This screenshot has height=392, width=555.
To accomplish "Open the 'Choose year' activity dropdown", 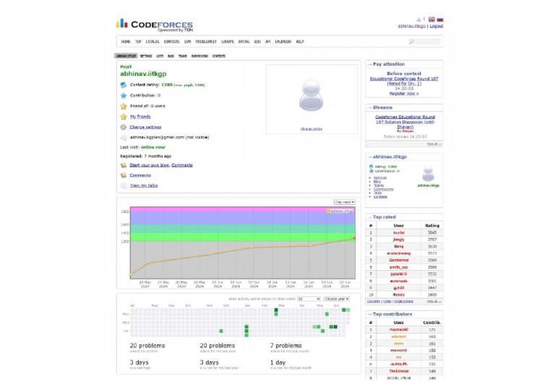I will click(x=337, y=298).
